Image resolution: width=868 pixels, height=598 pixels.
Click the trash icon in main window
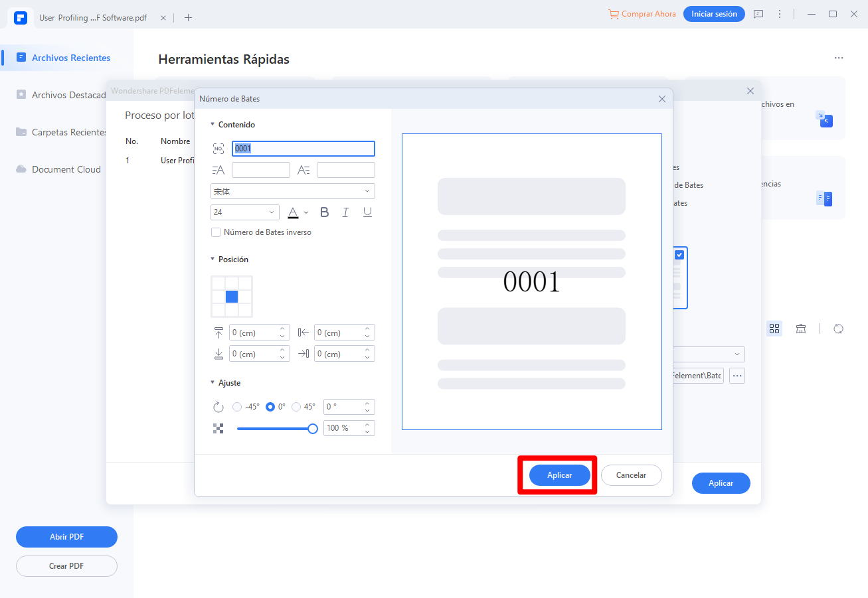pos(801,329)
